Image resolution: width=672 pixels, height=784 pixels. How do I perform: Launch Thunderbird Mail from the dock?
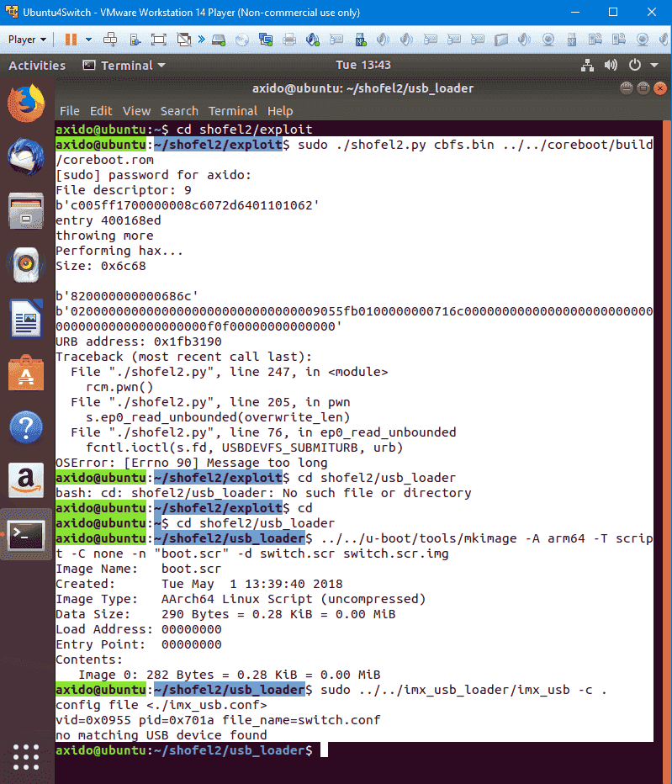pos(26,157)
